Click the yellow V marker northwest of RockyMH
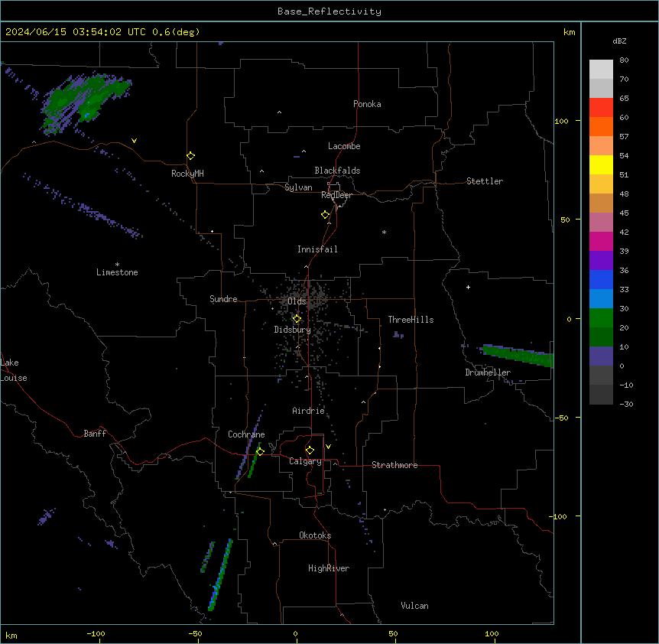This screenshot has height=644, width=659. tap(134, 141)
